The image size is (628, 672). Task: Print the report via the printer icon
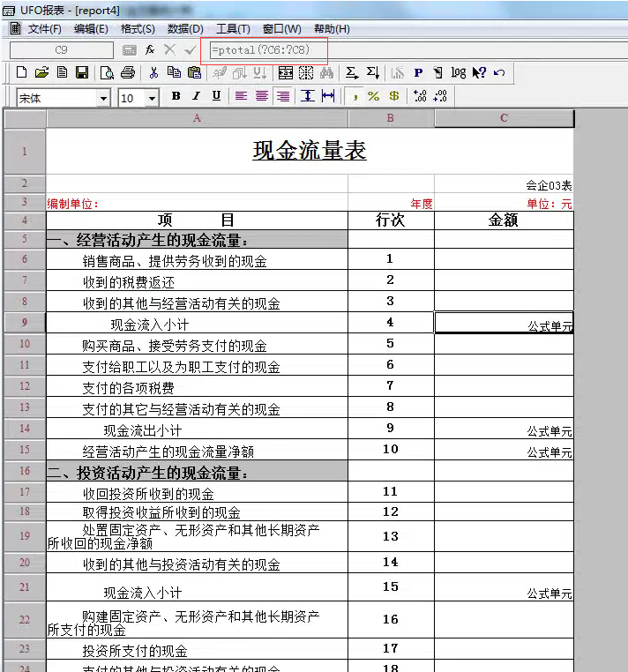tap(128, 72)
